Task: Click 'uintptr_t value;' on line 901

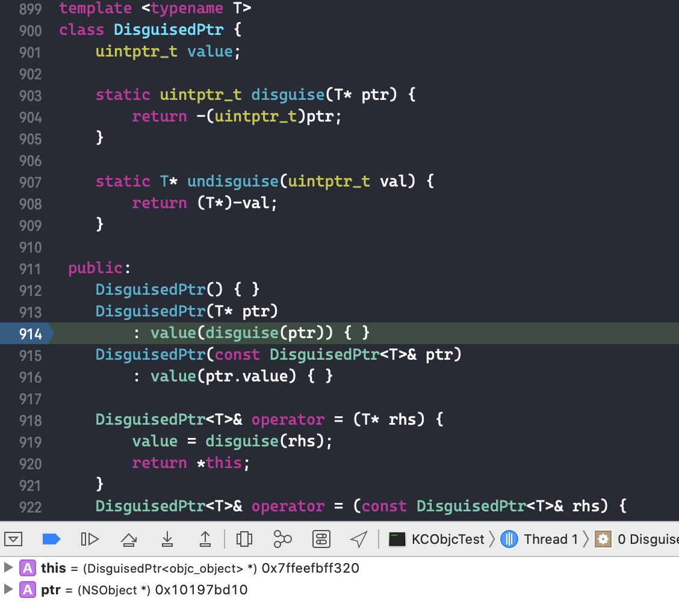Action: (168, 52)
